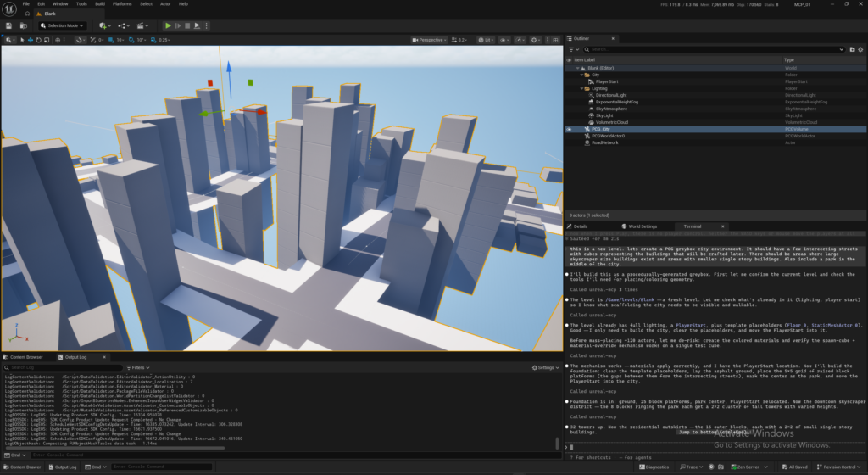The image size is (868, 475).
Task: Open the play options three-dot menu
Action: 207,25
